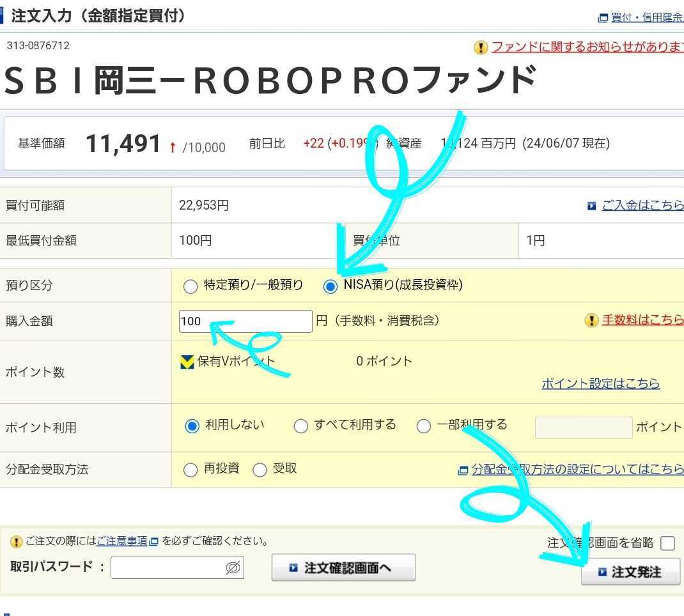The image size is (684, 616).
Task: Open ご入金はこちら link
Action: click(x=642, y=205)
